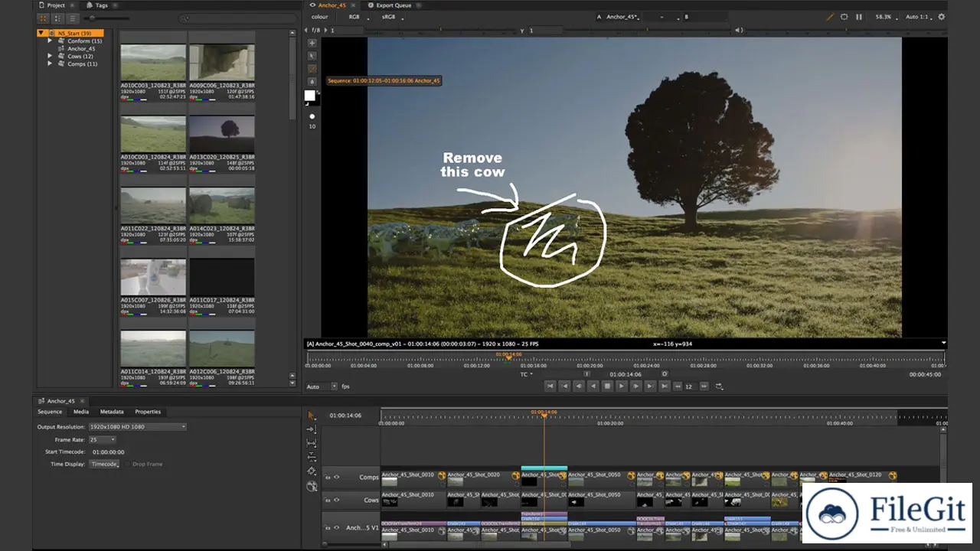Image resolution: width=980 pixels, height=551 pixels.
Task: Play forward
Action: click(x=622, y=386)
